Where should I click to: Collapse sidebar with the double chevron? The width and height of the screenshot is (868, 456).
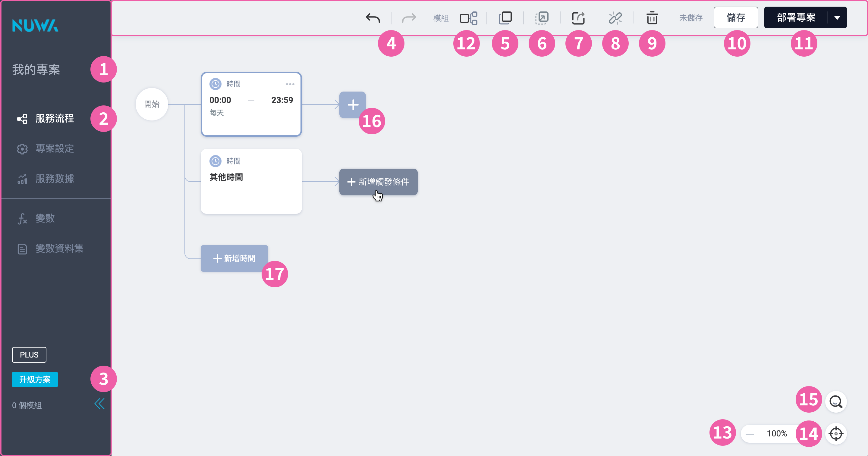coord(99,404)
